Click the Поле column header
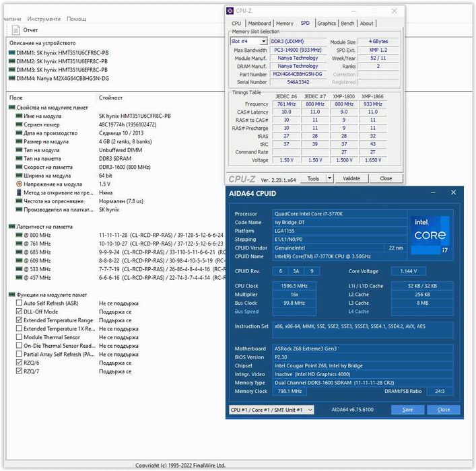This screenshot has height=471, width=476. pos(15,98)
